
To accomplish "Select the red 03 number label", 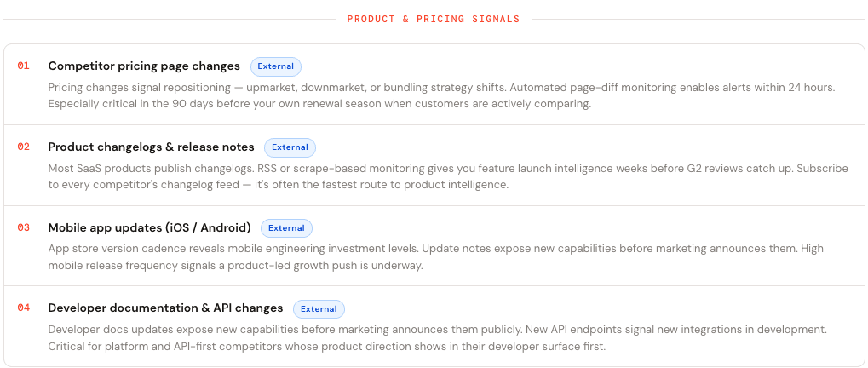I will (x=23, y=227).
